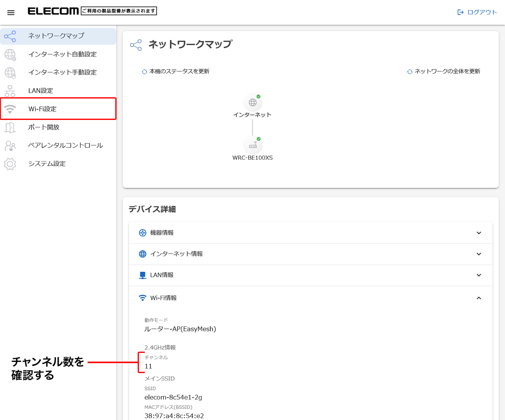Click the SSID value elecom-8c54e1-2g
Viewport: 505px width, 420px height.
coord(173,397)
